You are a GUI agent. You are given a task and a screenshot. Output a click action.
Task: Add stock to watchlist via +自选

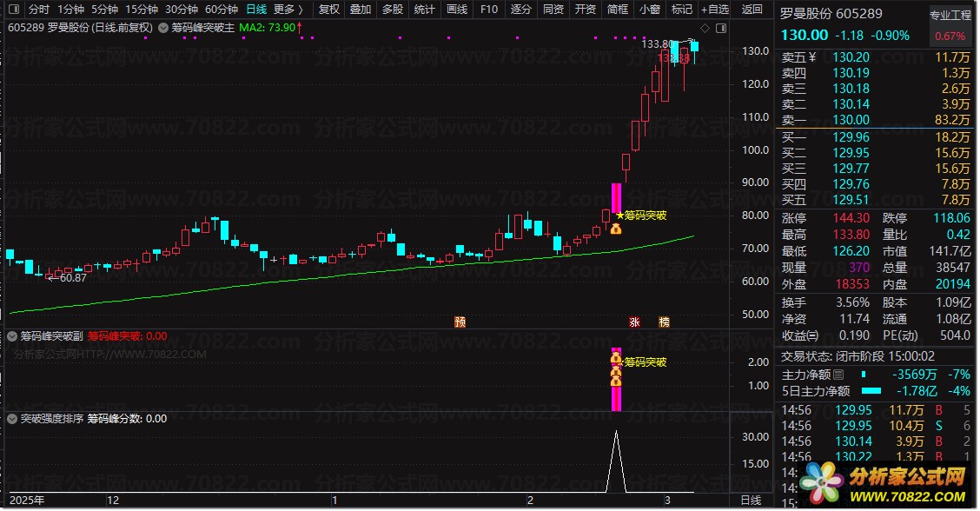716,10
